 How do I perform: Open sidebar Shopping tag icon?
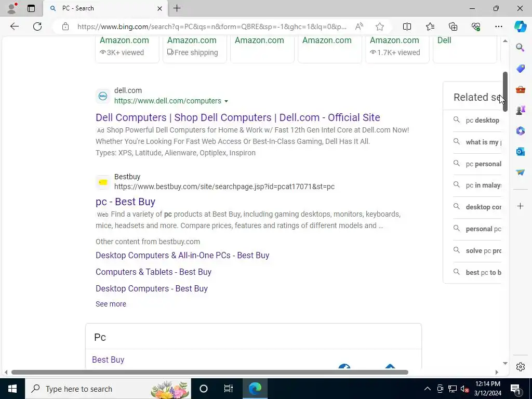tap(520, 69)
